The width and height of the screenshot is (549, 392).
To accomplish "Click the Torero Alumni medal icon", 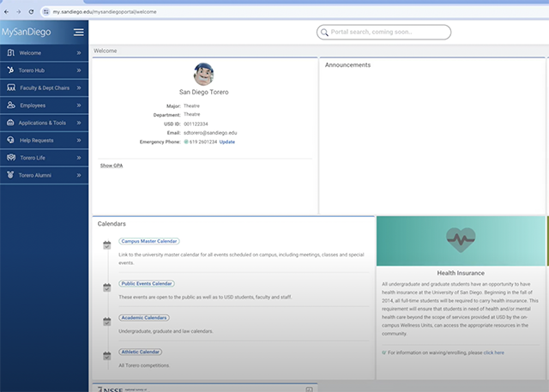I will (10, 175).
